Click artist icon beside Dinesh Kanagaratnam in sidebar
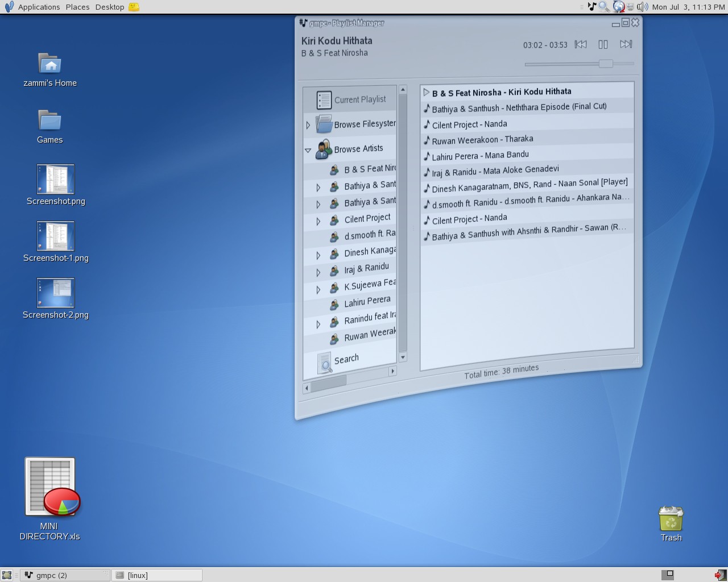The height and width of the screenshot is (582, 728). (334, 254)
